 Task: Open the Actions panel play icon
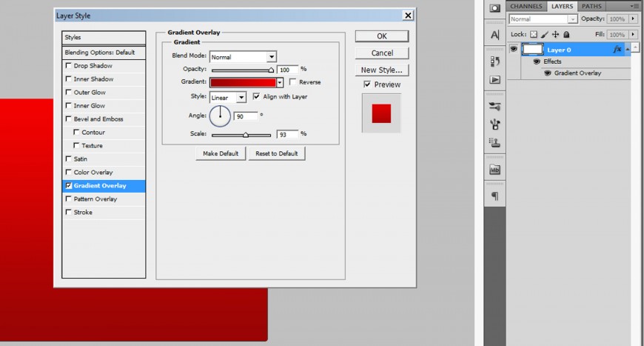495,79
